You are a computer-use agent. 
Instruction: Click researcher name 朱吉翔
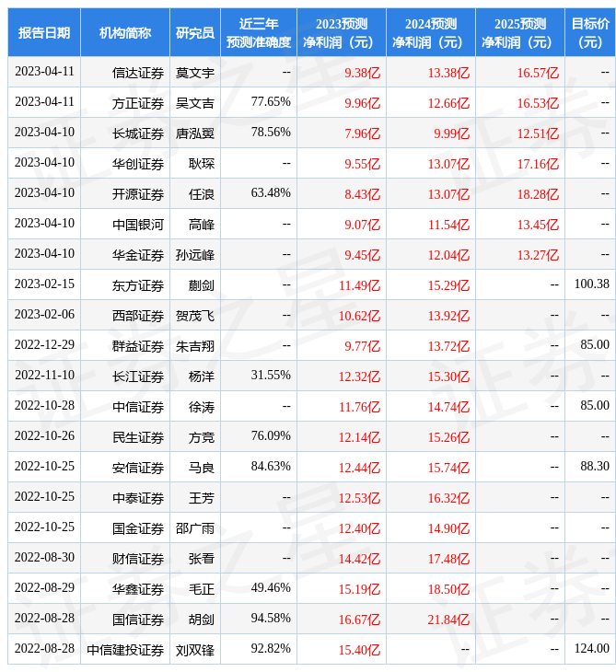tap(195, 346)
